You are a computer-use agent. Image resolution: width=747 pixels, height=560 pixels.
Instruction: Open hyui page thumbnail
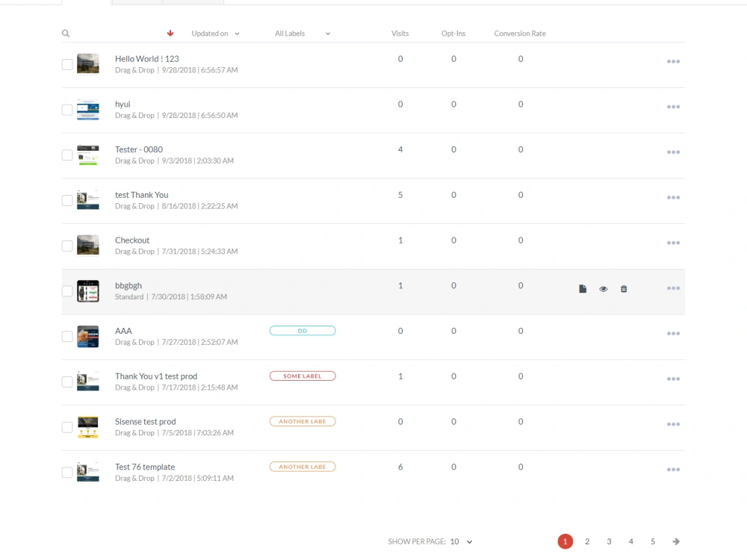click(88, 110)
